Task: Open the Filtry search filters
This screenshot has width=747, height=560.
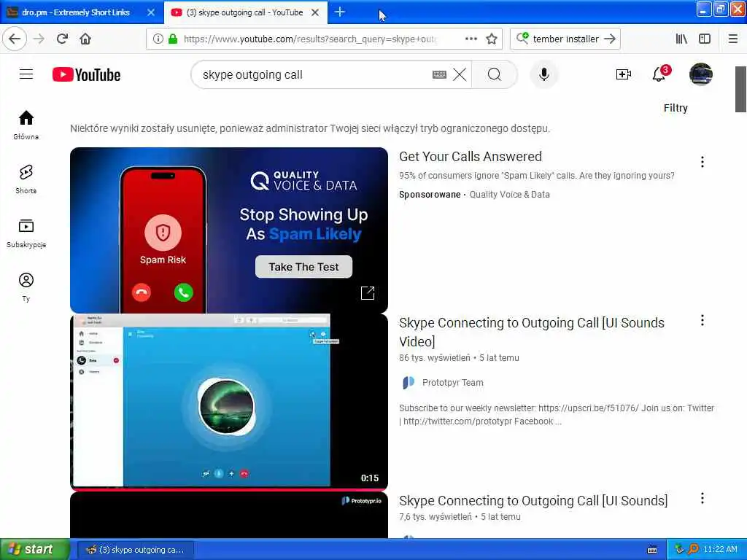Action: click(676, 108)
